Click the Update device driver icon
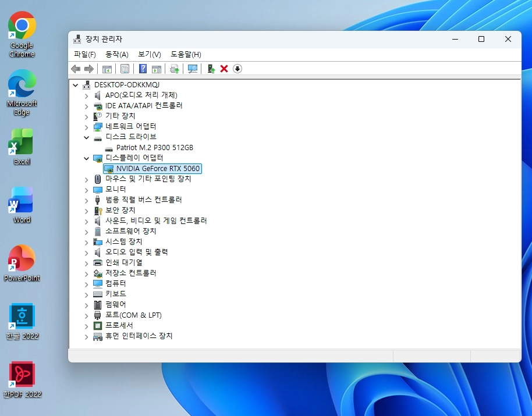Image resolution: width=532 pixels, height=416 pixels. [175, 69]
